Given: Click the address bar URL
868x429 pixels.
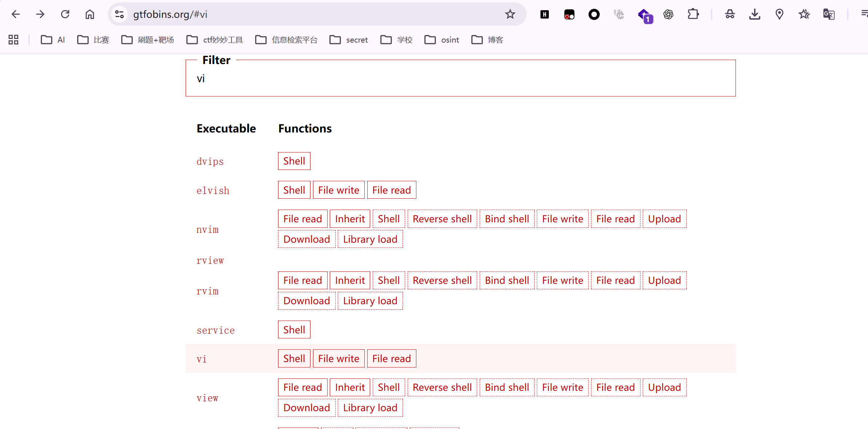Looking at the screenshot, I should (x=170, y=14).
